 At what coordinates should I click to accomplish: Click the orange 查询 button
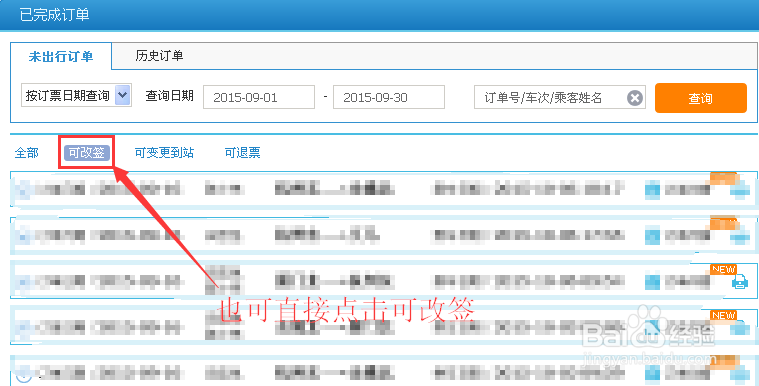tap(700, 98)
